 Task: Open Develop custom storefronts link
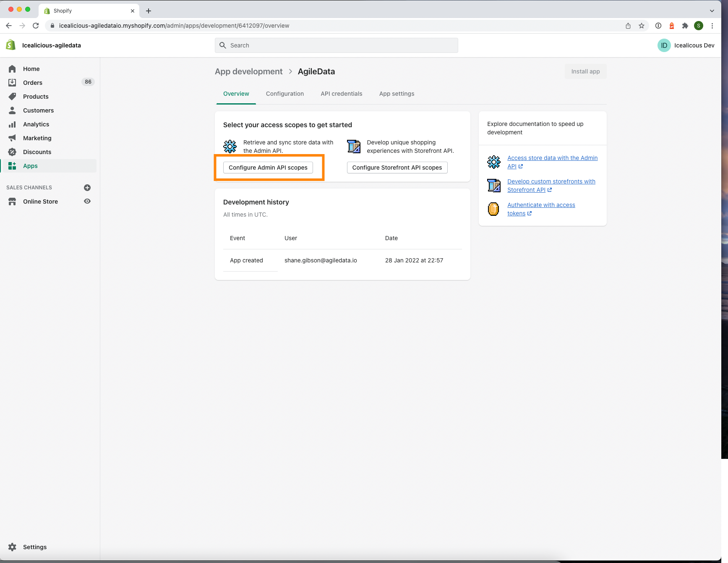(551, 186)
